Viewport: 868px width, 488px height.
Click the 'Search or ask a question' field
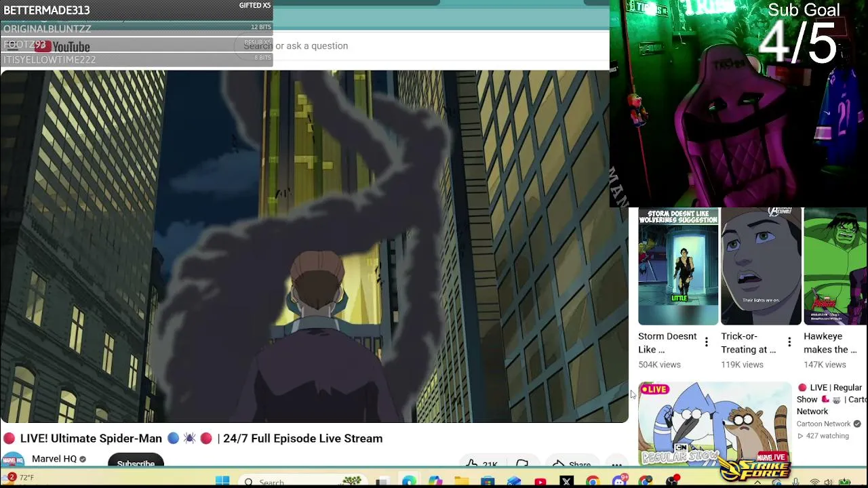point(420,45)
